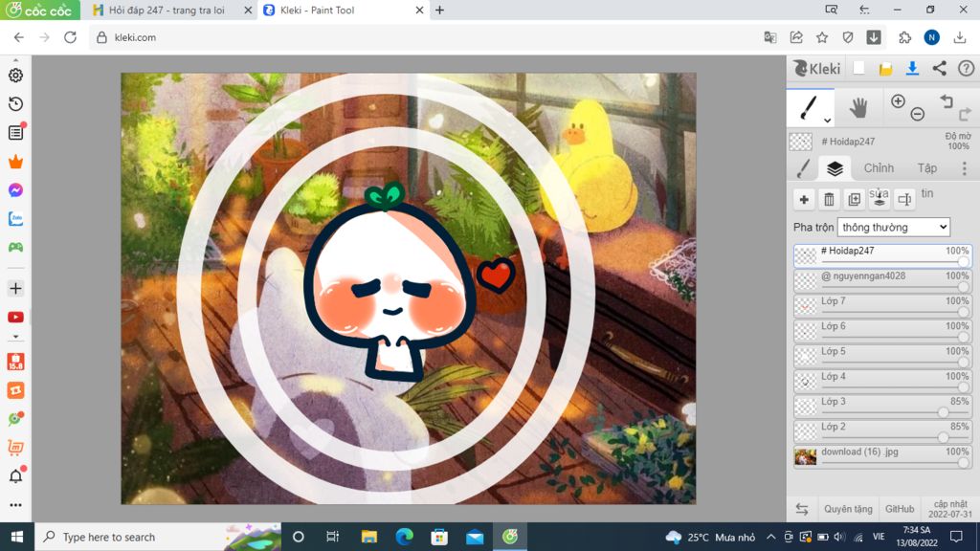Viewport: 980px width, 551px height.
Task: Expand the sidebar collapse arrow
Action: tap(15, 337)
